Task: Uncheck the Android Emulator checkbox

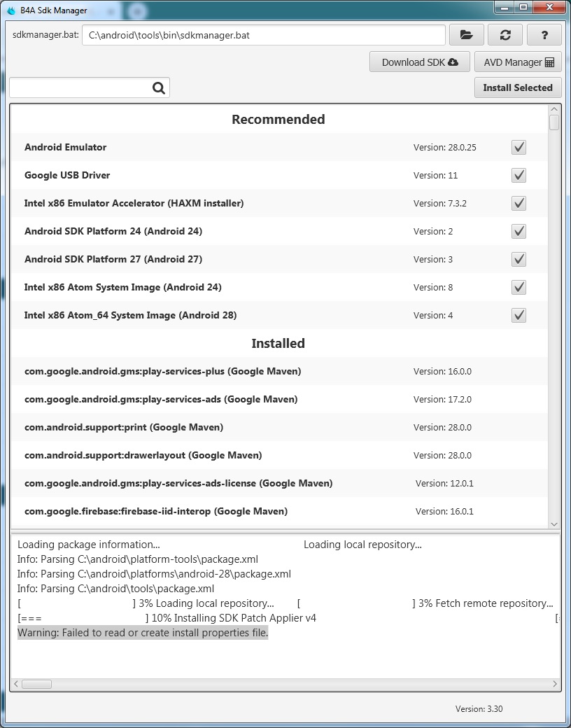Action: point(519,147)
